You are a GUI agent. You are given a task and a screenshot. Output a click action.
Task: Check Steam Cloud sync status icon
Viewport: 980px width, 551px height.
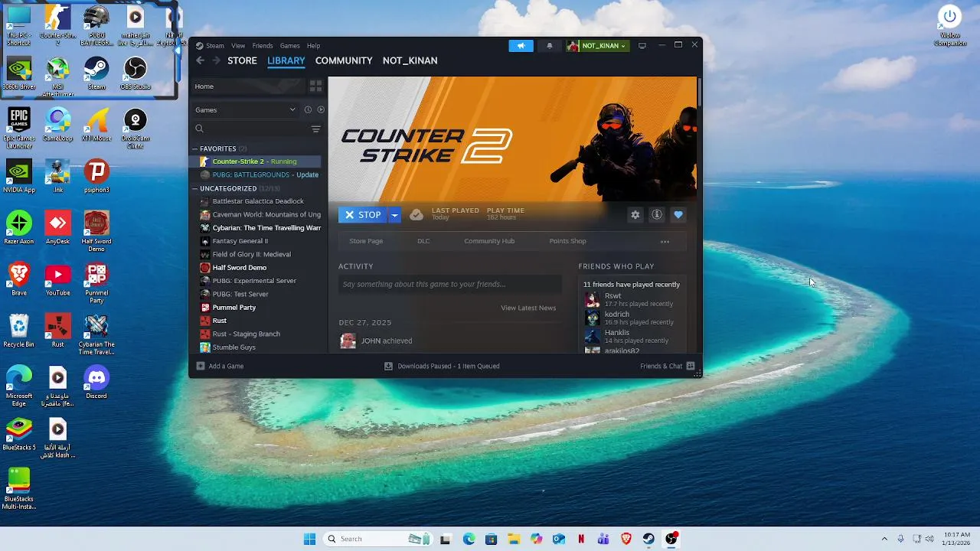416,215
